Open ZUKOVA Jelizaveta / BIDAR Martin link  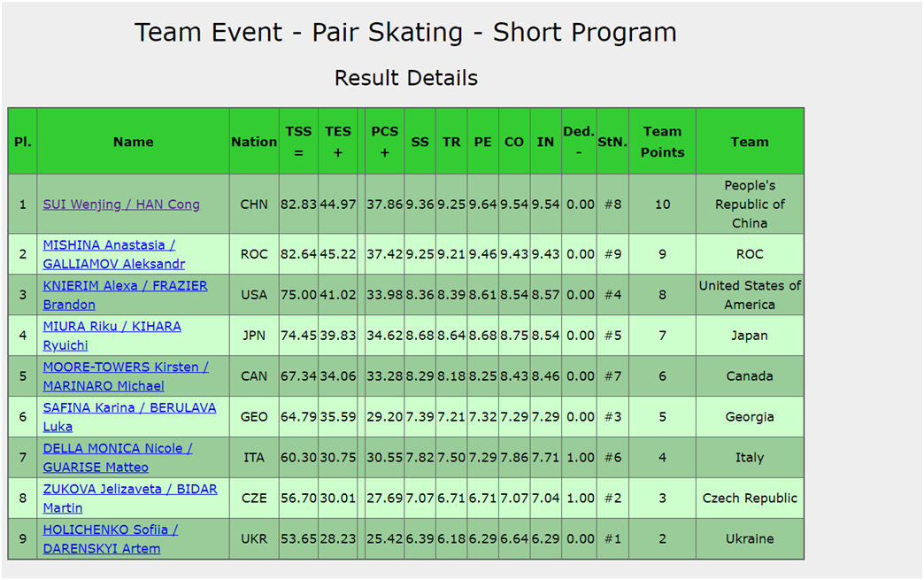click(129, 498)
